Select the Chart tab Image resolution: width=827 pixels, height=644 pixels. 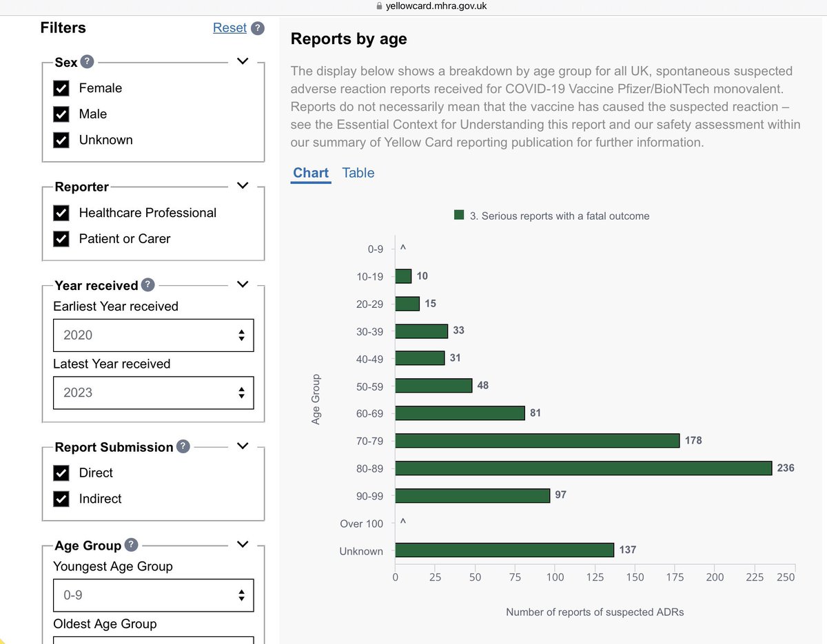(311, 173)
